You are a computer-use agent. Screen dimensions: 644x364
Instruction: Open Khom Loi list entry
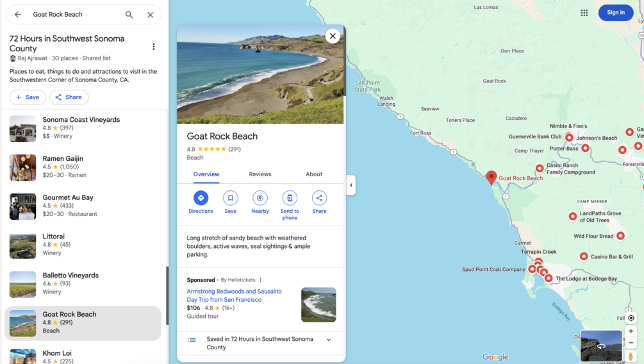click(83, 356)
